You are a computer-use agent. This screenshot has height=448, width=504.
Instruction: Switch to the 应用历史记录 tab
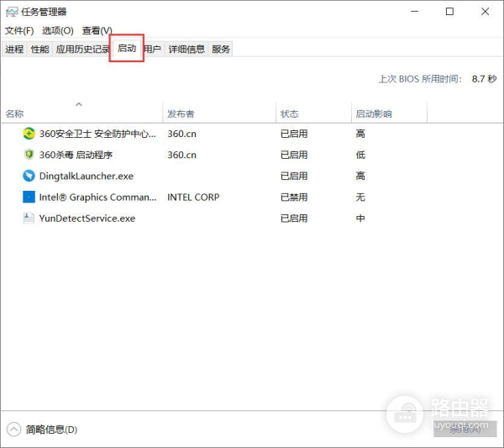(x=82, y=50)
